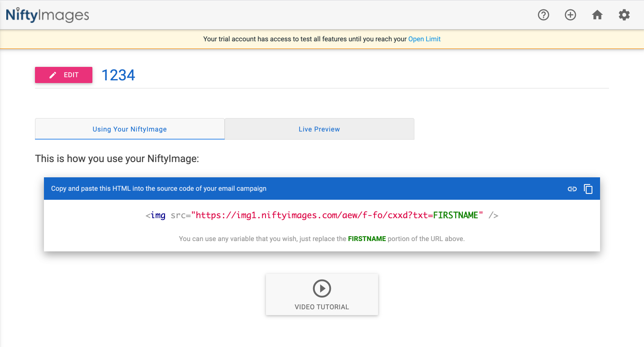
Task: Click the NiftyImages logo
Action: [x=48, y=15]
